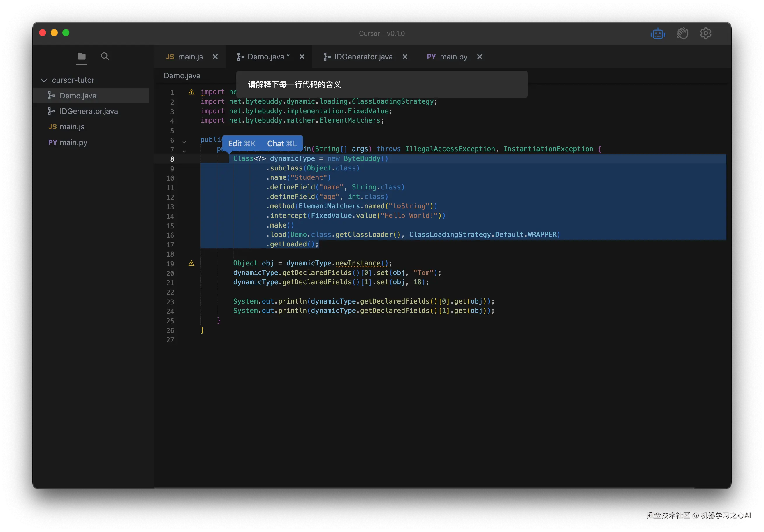Open the search magnifier icon
Viewport: 764px width, 532px height.
pos(105,56)
